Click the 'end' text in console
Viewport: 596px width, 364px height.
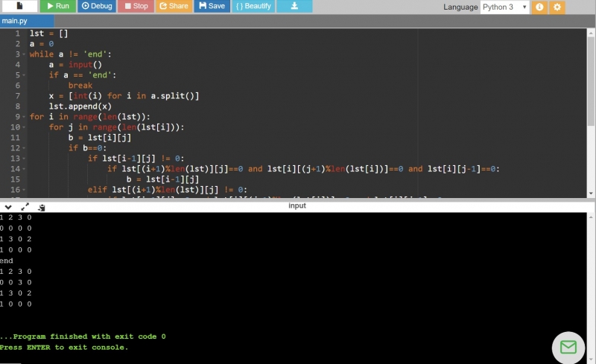(x=7, y=261)
